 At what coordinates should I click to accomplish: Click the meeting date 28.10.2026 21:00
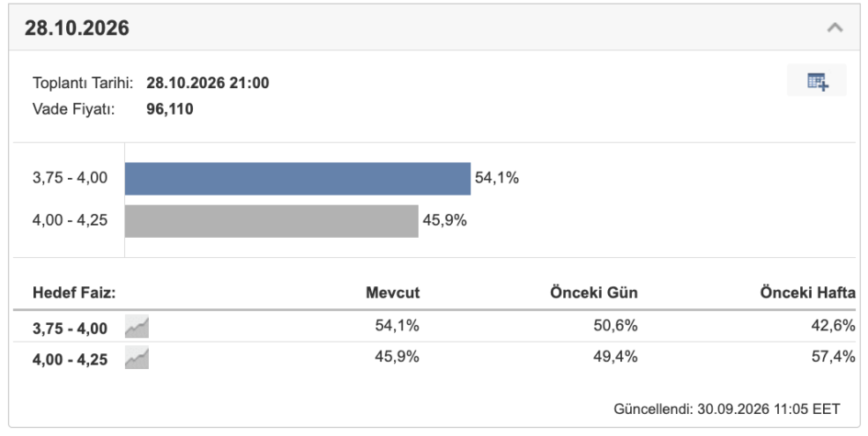tap(208, 83)
